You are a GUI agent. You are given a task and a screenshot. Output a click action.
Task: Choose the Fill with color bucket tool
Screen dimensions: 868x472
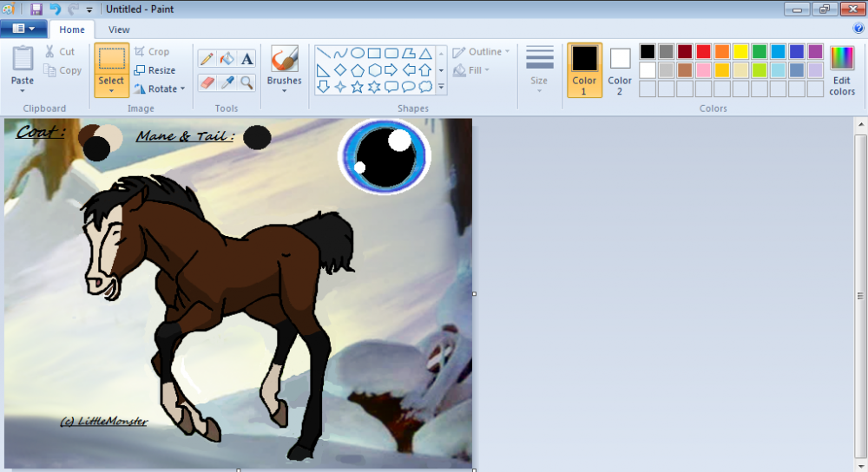pos(227,59)
